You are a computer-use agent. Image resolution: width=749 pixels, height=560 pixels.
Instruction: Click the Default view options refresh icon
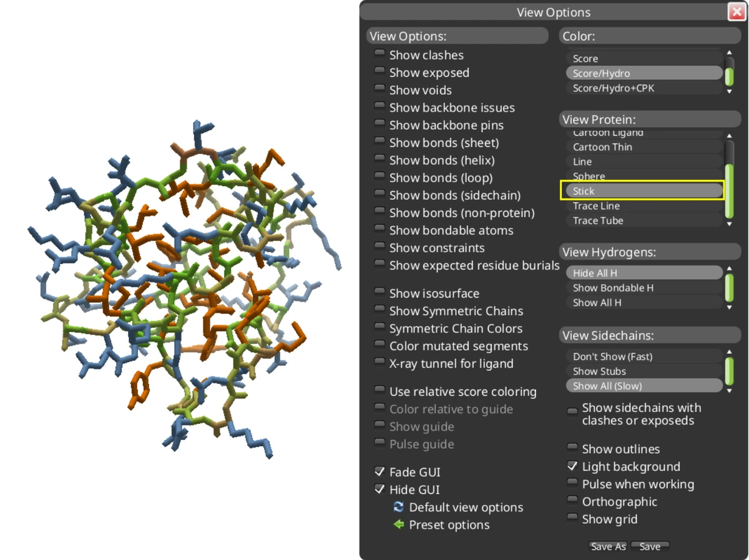click(x=399, y=507)
